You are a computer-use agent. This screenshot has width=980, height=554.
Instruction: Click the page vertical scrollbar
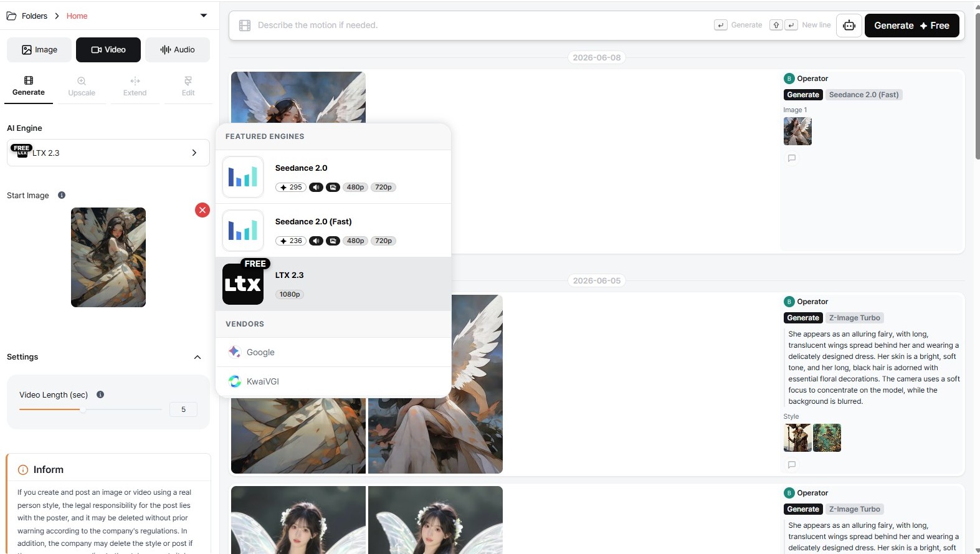[976, 87]
